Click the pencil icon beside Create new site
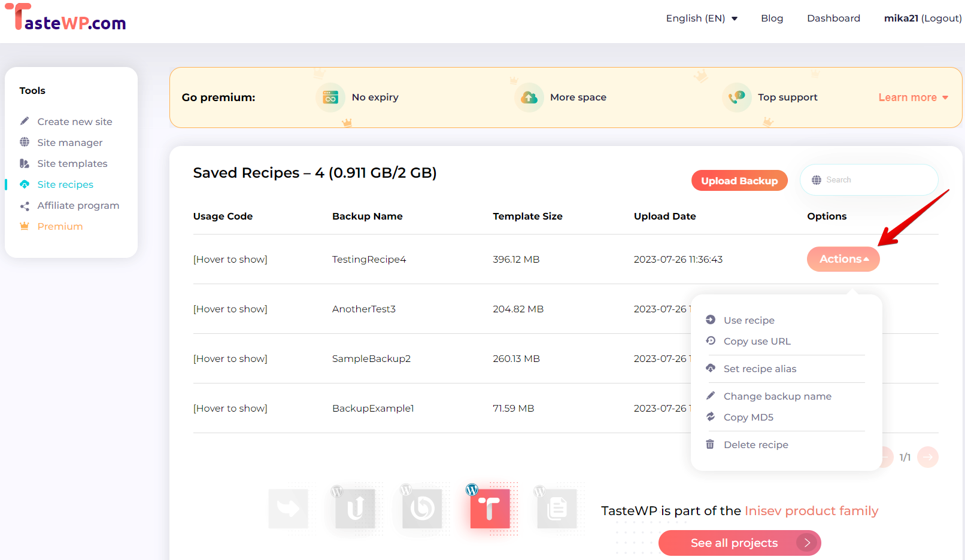Screen dimensions: 965x560 tap(25, 121)
